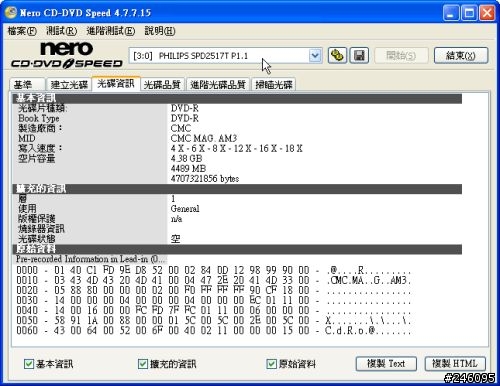The width and height of the screenshot is (500, 386).
Task: Open the drive selection dropdown arrow
Action: tap(315, 56)
